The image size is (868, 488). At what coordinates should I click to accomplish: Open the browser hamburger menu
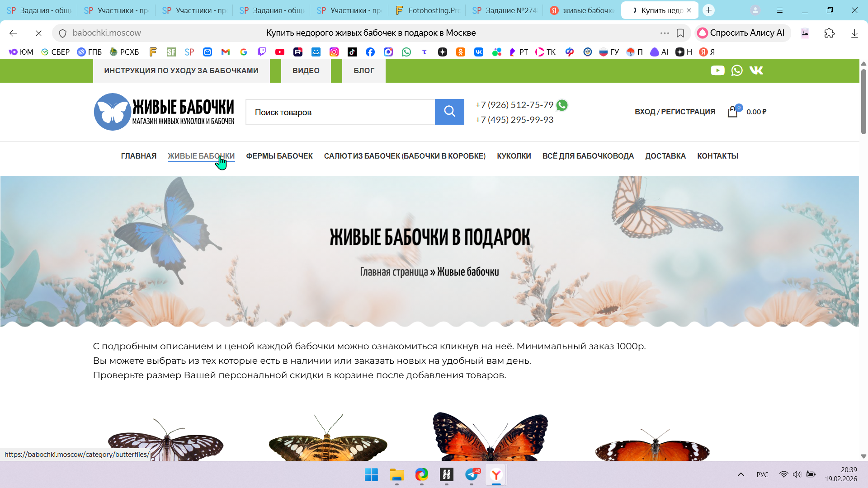[780, 10]
